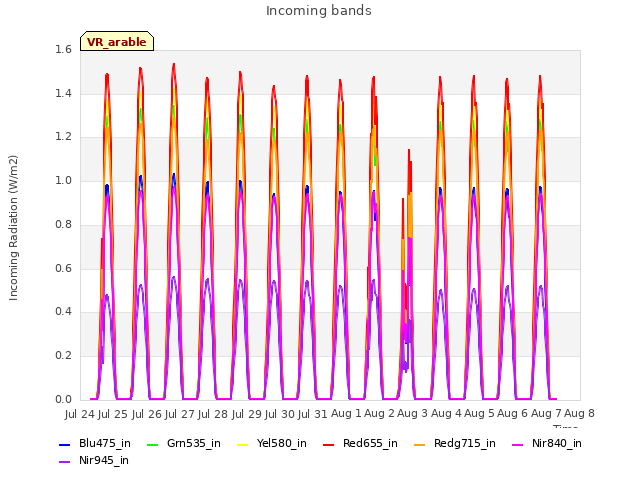Click the 0.0 y-axis tick label
The width and height of the screenshot is (640, 480).
tap(63, 399)
